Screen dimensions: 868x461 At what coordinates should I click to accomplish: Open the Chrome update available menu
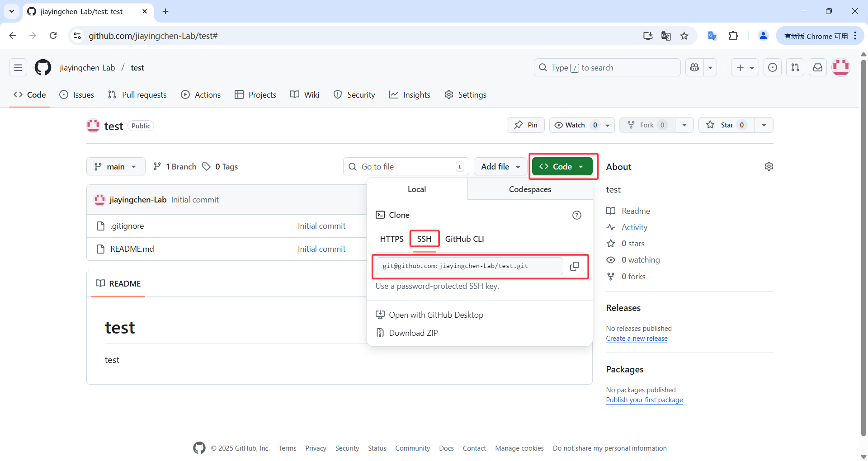coord(821,36)
